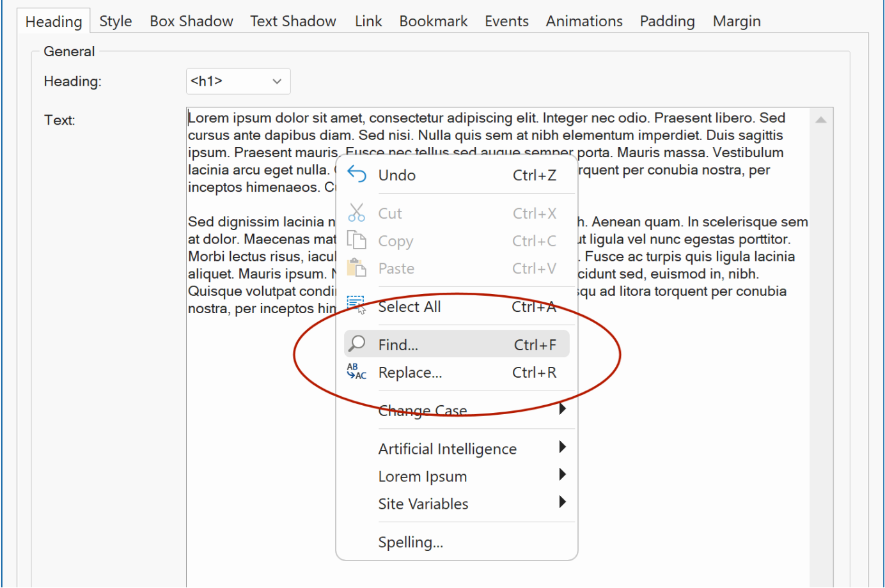Click the Paste clipboard icon
Image resolution: width=885 pixels, height=588 pixels.
pos(356,268)
